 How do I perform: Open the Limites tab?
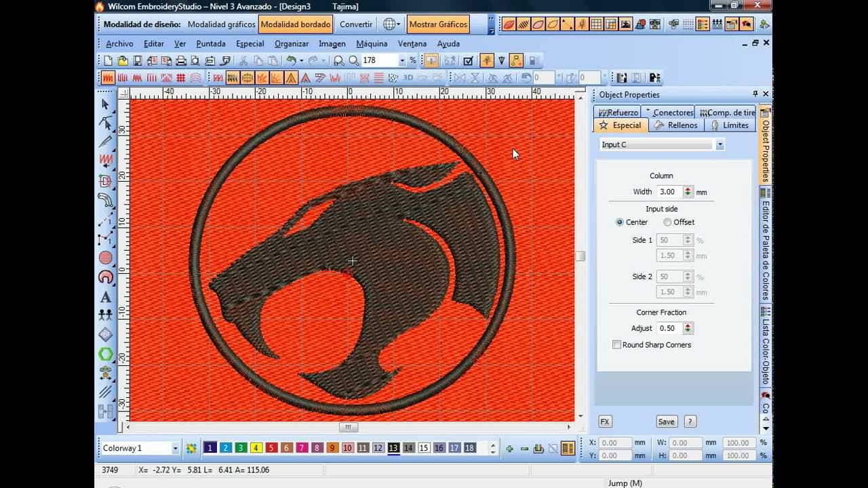(x=730, y=125)
